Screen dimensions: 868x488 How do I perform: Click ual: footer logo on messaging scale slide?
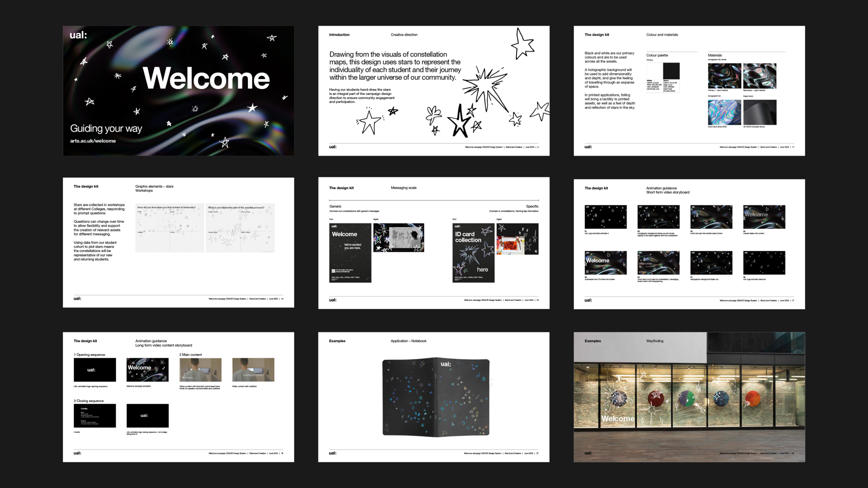[333, 300]
